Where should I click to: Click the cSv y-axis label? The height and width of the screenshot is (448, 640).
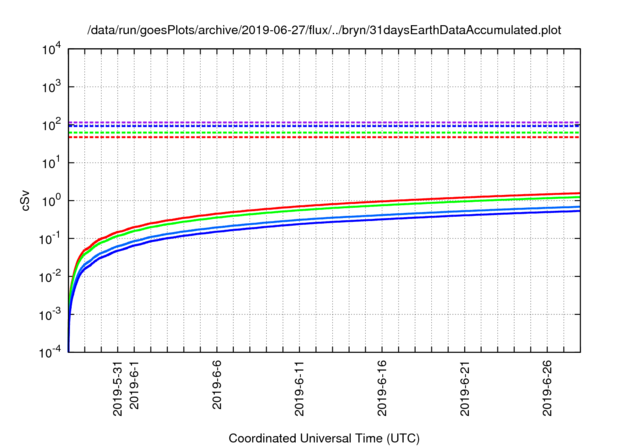pyautogui.click(x=25, y=200)
